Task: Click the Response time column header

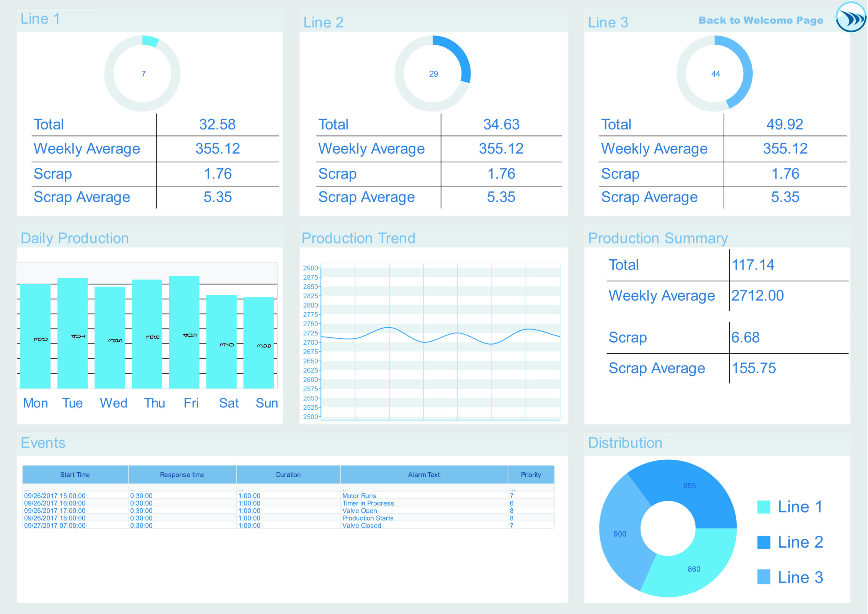Action: (x=182, y=475)
